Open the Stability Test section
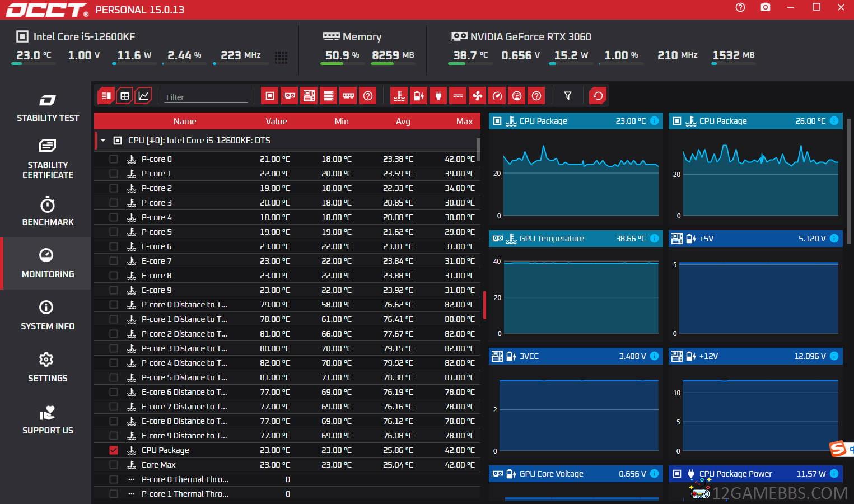The width and height of the screenshot is (854, 504). click(48, 108)
